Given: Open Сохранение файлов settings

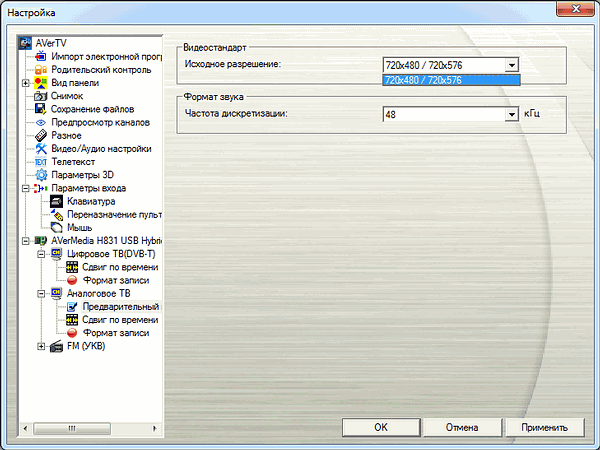Looking at the screenshot, I should pyautogui.click(x=92, y=109).
